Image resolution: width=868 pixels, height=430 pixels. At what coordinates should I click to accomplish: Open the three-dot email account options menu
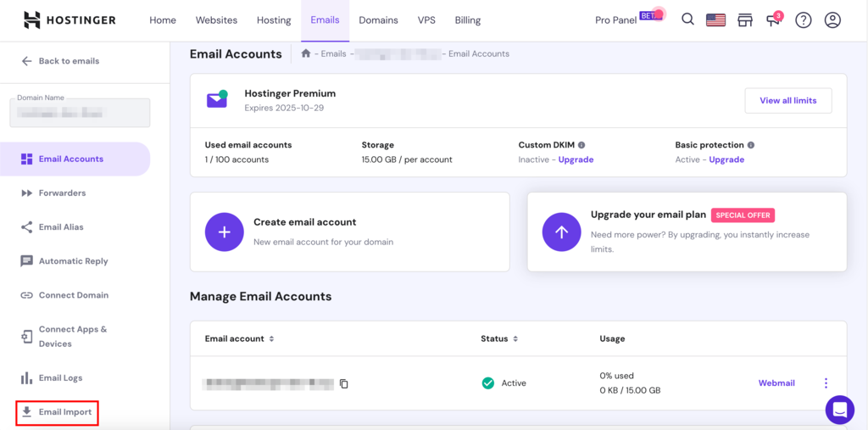pyautogui.click(x=826, y=383)
